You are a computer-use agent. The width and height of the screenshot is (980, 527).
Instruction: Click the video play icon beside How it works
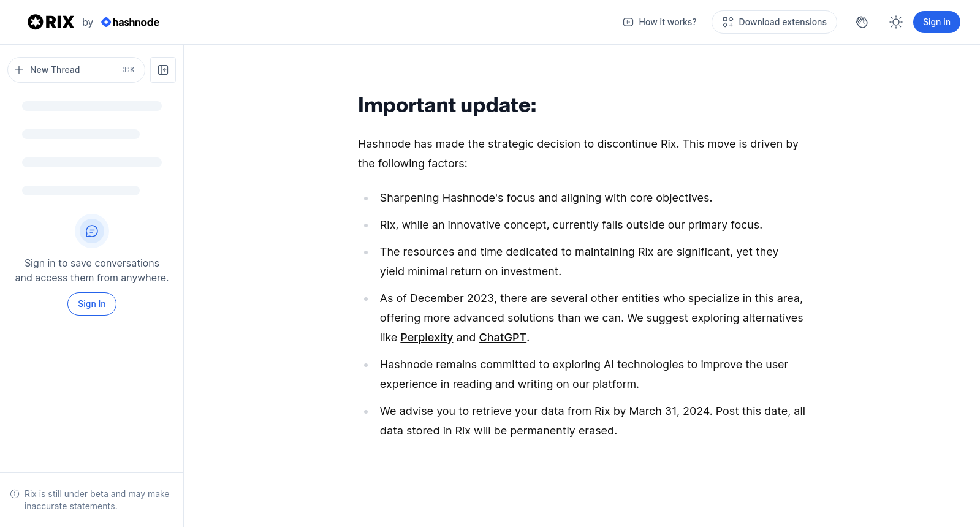point(628,22)
